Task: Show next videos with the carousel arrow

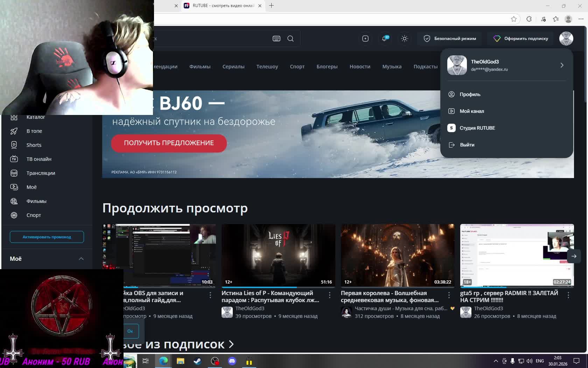Action: pos(574,256)
